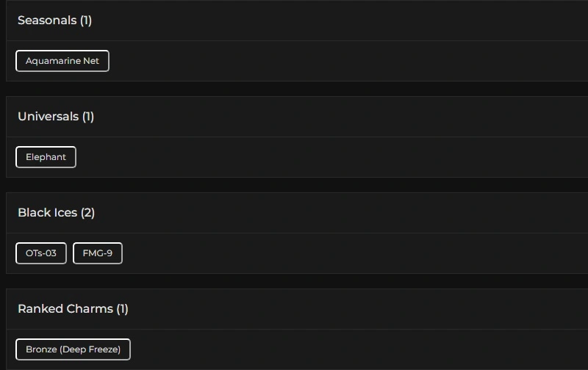Image resolution: width=588 pixels, height=370 pixels.
Task: Click the Universals item count (1)
Action: click(x=88, y=117)
